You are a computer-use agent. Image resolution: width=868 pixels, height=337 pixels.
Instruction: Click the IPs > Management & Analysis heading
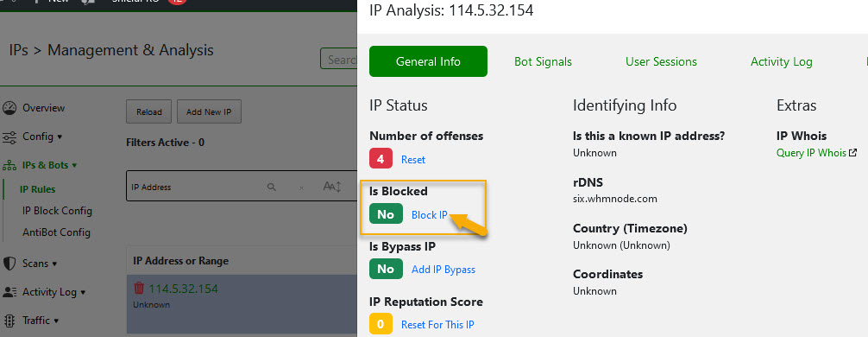(x=111, y=50)
